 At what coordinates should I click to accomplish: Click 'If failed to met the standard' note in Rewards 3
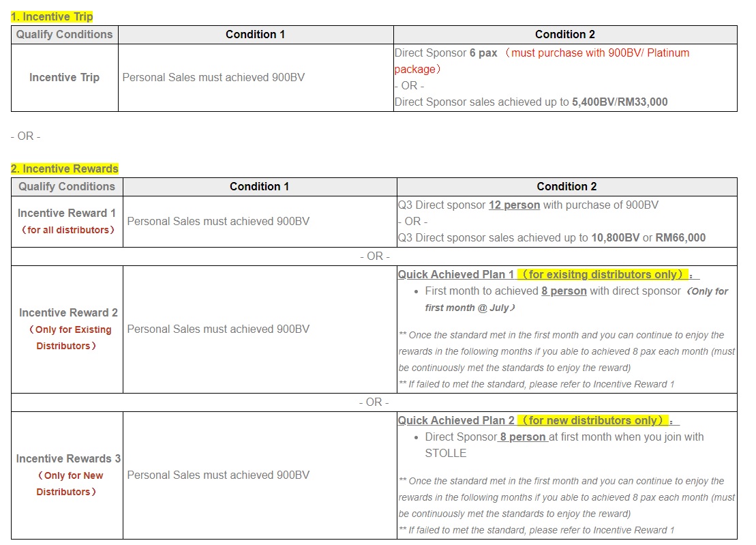coord(536,530)
